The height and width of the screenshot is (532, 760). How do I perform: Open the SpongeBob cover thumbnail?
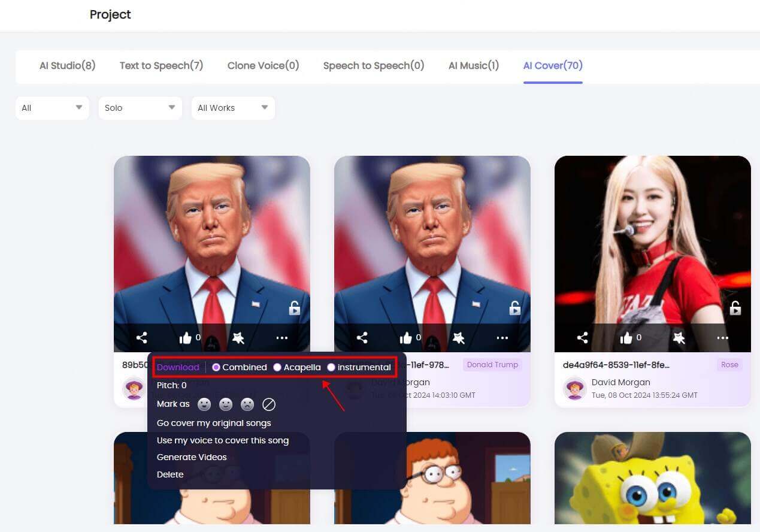pyautogui.click(x=652, y=478)
